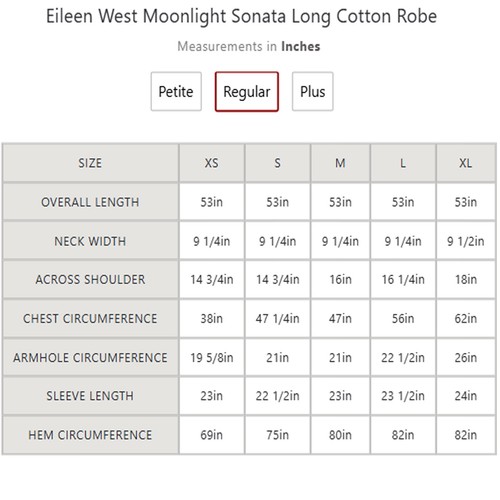Click the Inches unit label
500x500 pixels.
[x=300, y=46]
